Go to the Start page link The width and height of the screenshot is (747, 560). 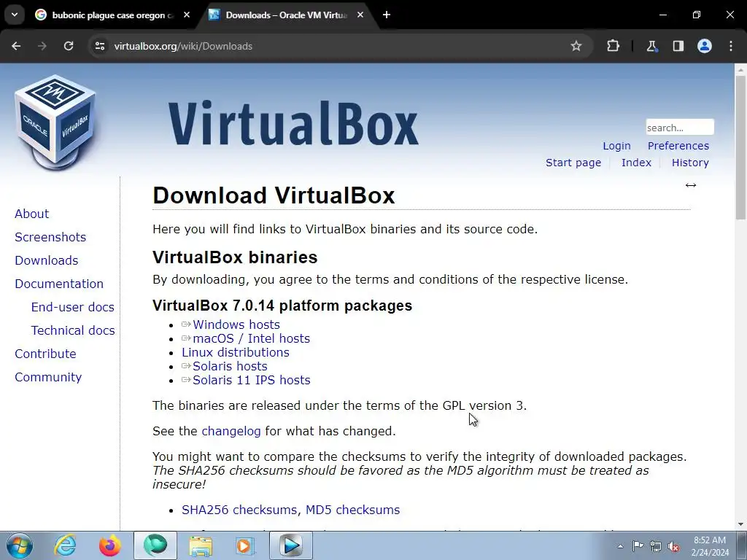[x=573, y=163]
